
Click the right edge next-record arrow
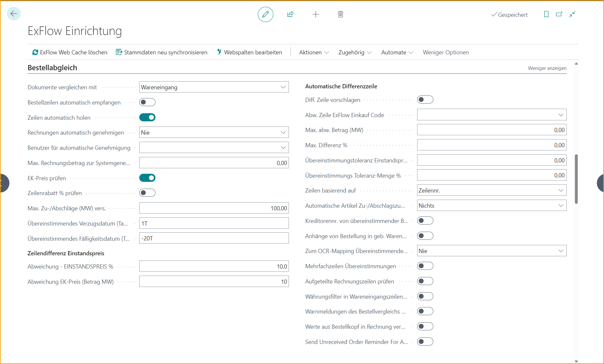coord(600,183)
